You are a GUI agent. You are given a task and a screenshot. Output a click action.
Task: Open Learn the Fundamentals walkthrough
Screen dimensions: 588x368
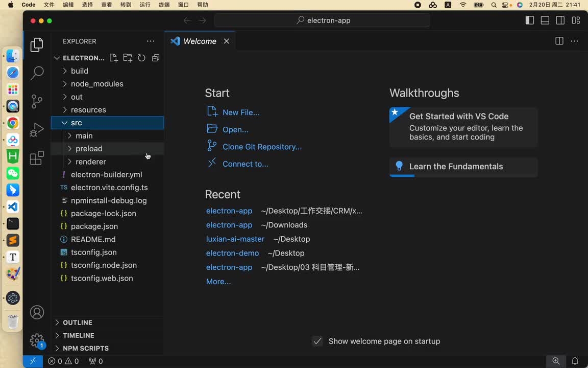[x=463, y=167]
